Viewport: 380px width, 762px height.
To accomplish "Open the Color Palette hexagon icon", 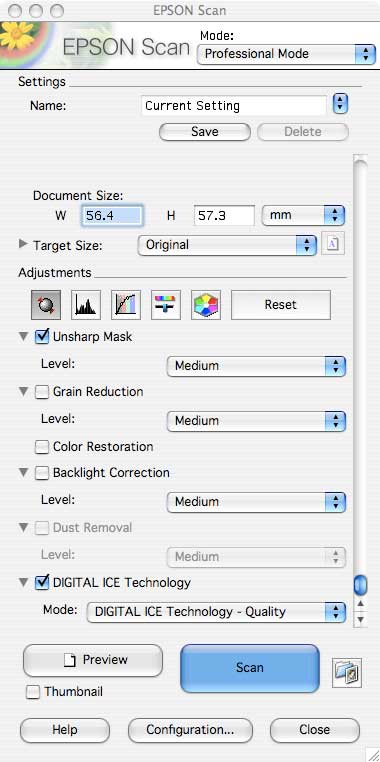I will coord(206,305).
